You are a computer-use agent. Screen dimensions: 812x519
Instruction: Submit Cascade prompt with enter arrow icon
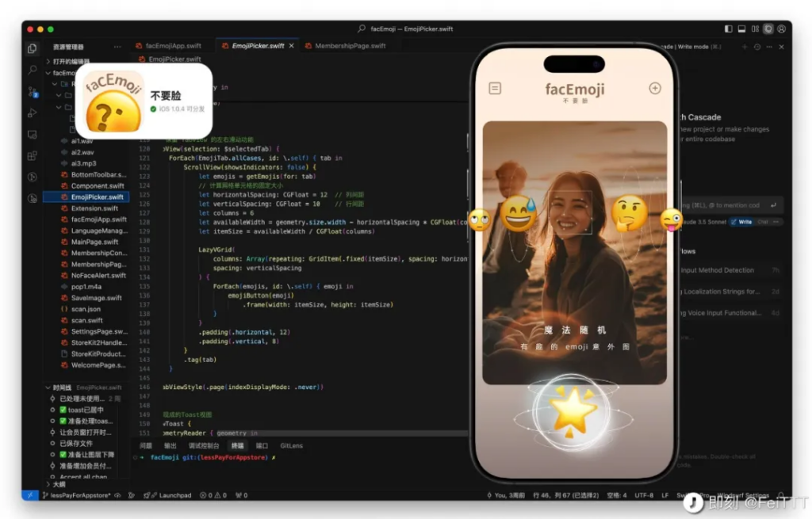tap(773, 205)
